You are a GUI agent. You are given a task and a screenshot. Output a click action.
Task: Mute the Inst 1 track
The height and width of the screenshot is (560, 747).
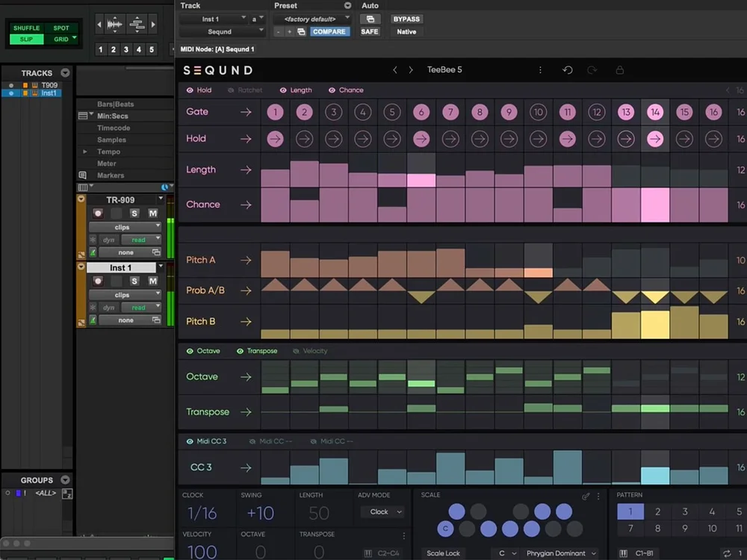pos(153,281)
